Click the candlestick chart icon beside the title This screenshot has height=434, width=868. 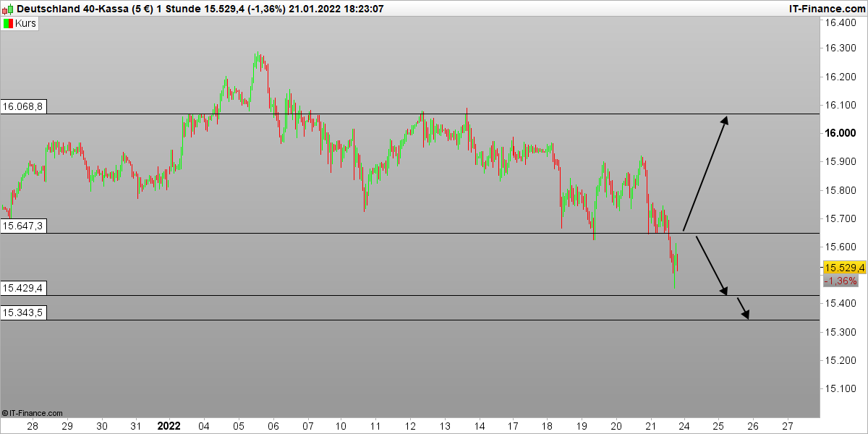coord(7,9)
